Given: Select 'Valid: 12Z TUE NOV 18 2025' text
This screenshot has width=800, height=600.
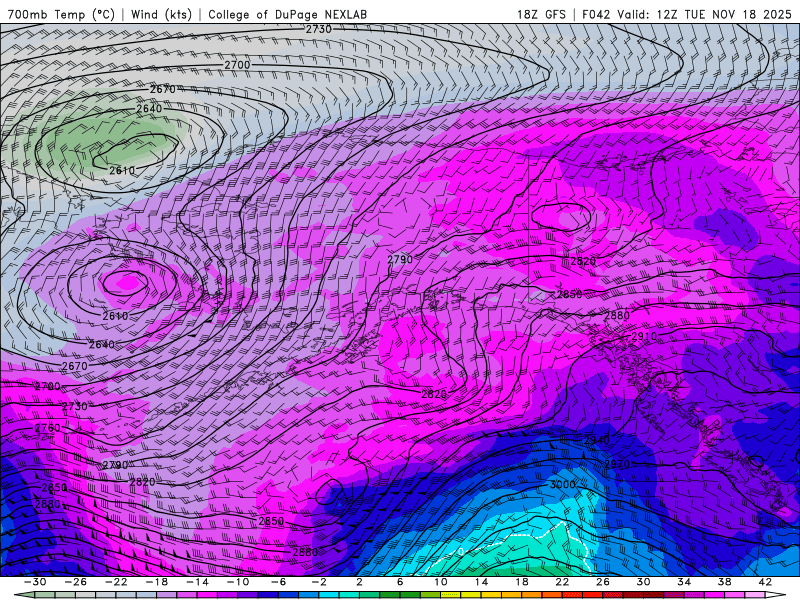Looking at the screenshot, I should click(704, 14).
